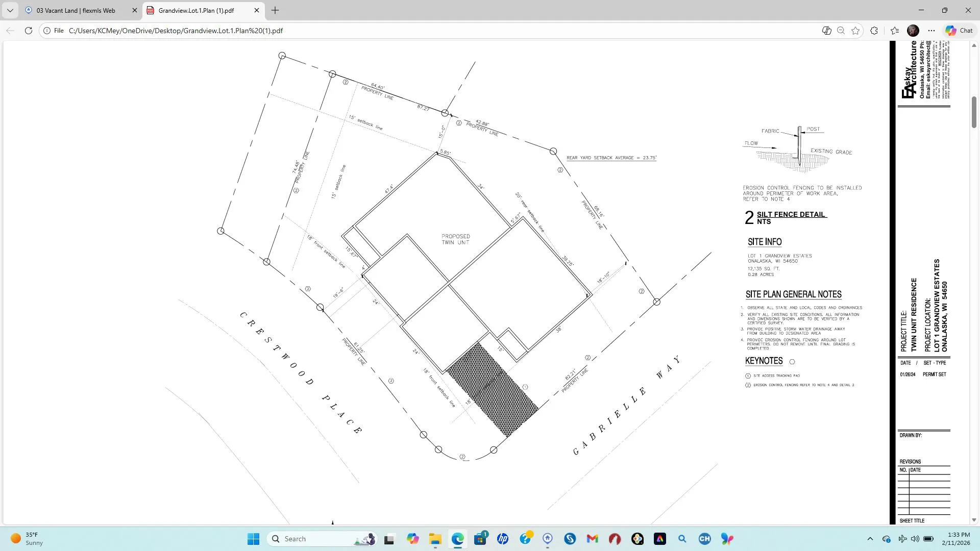
Task: Add this page to favorites star
Action: [x=855, y=31]
